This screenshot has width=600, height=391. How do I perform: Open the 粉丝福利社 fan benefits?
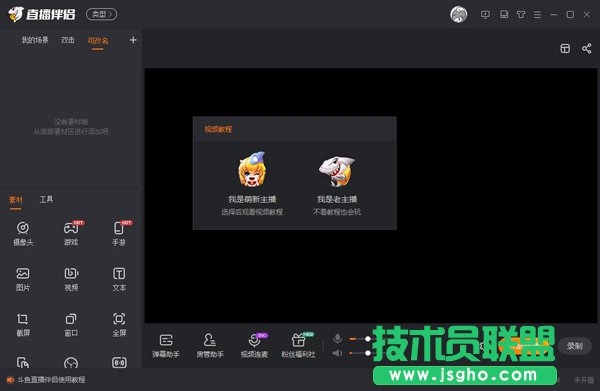click(x=298, y=345)
